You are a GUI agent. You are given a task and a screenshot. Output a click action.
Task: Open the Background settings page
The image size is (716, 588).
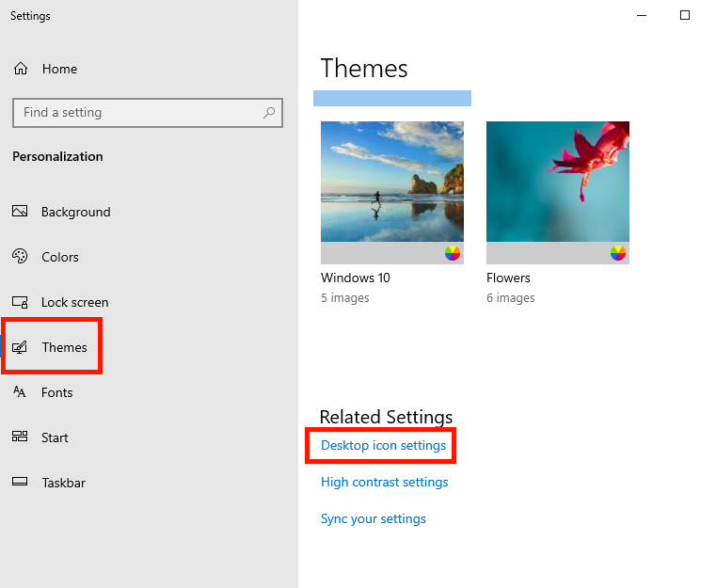coord(76,212)
